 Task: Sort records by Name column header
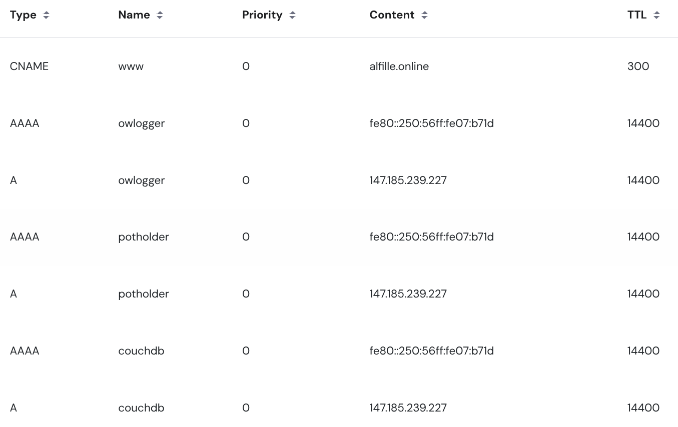[134, 16]
